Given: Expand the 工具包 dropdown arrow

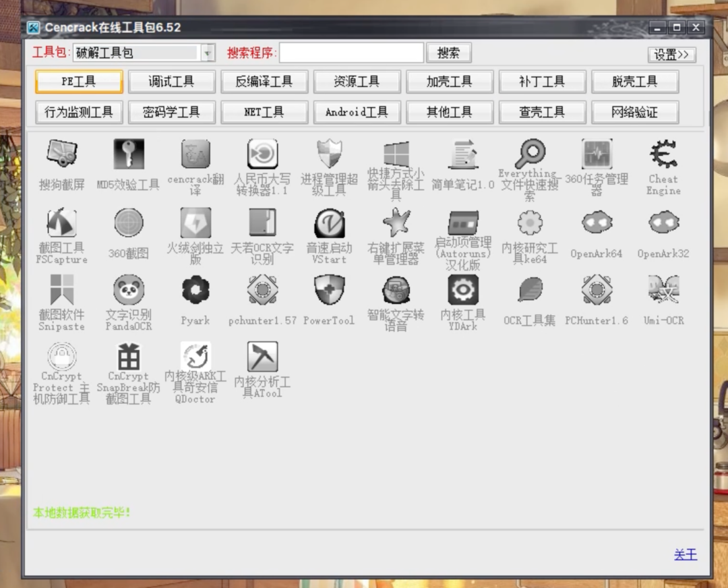Looking at the screenshot, I should [208, 53].
